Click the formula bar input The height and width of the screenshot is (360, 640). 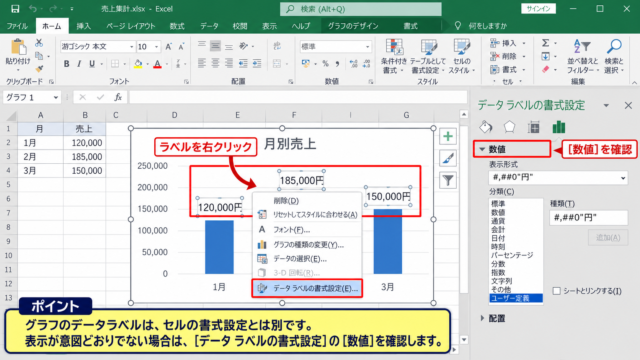(x=298, y=97)
